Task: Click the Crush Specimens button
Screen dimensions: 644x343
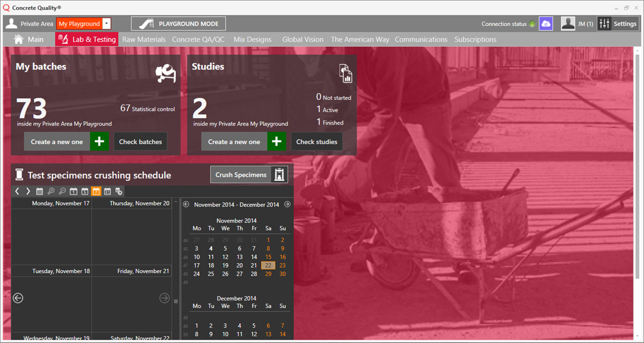Action: [249, 175]
